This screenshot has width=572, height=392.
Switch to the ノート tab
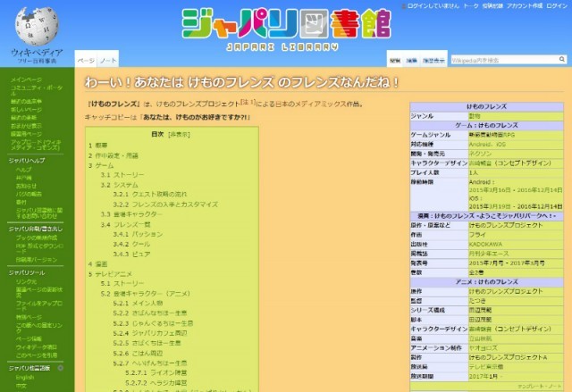(107, 60)
